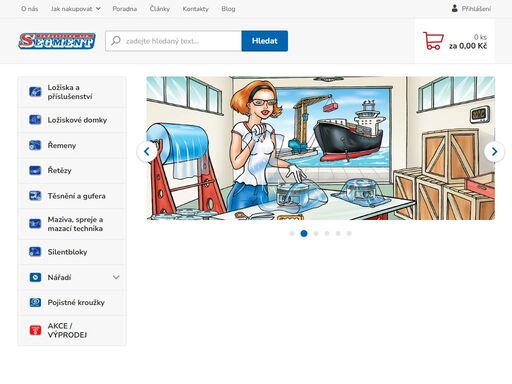Select the first carousel dot
This screenshot has height=384, width=512.
tap(292, 233)
